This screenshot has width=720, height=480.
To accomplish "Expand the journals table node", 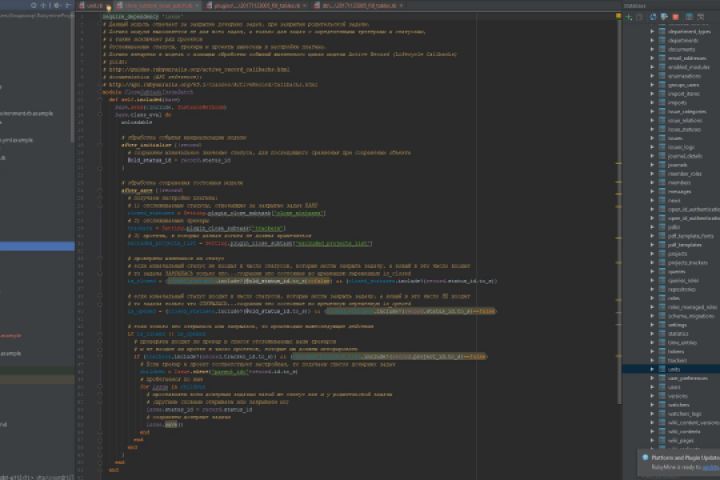I will [652, 165].
